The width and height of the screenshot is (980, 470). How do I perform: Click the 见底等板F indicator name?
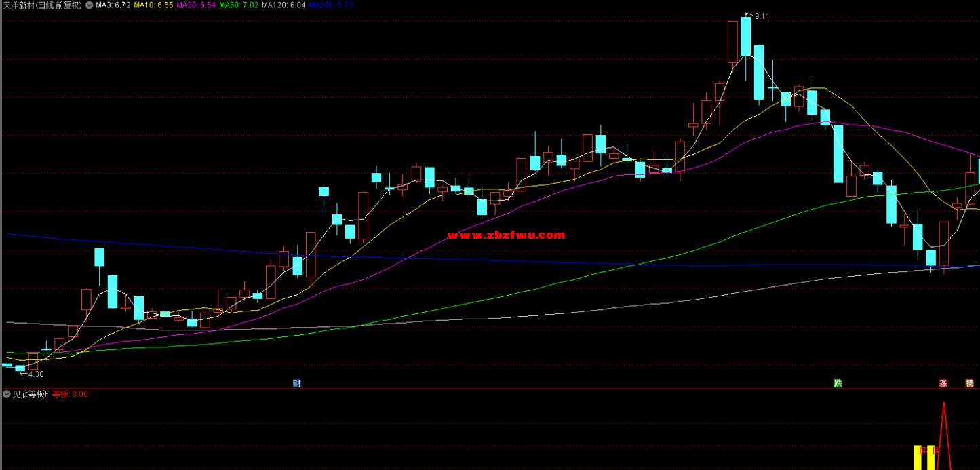click(31, 394)
